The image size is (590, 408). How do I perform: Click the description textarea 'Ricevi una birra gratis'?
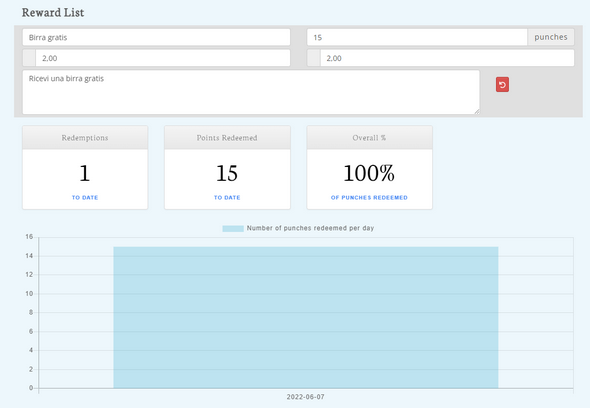pos(251,92)
